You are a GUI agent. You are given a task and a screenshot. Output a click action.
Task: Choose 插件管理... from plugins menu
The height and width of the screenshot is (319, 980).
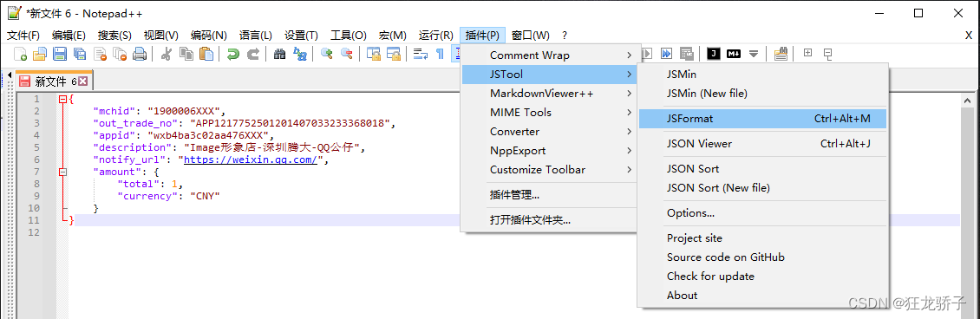click(x=549, y=195)
